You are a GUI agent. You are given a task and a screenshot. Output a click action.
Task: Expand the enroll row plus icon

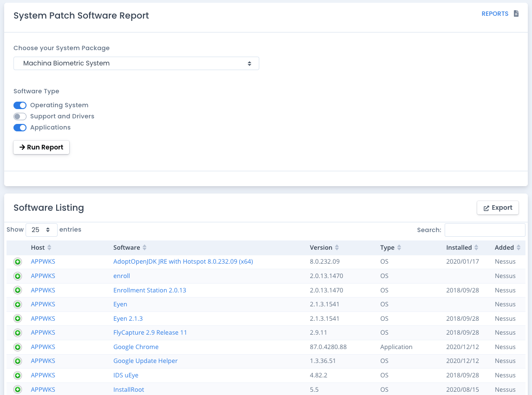click(18, 276)
